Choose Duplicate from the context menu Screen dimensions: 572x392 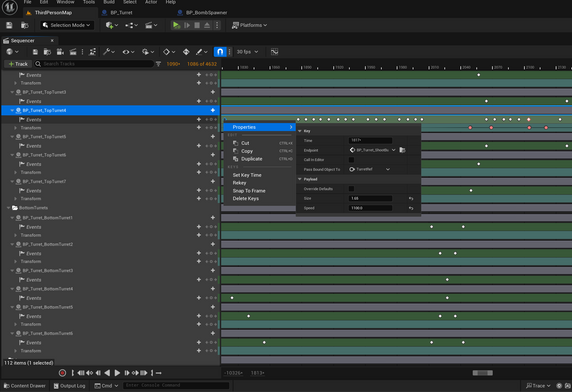tap(259, 159)
